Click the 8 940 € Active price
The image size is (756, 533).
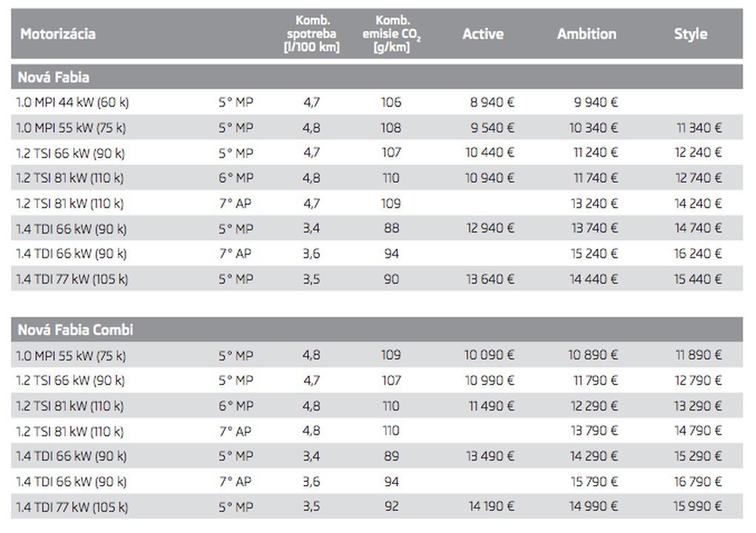point(490,102)
